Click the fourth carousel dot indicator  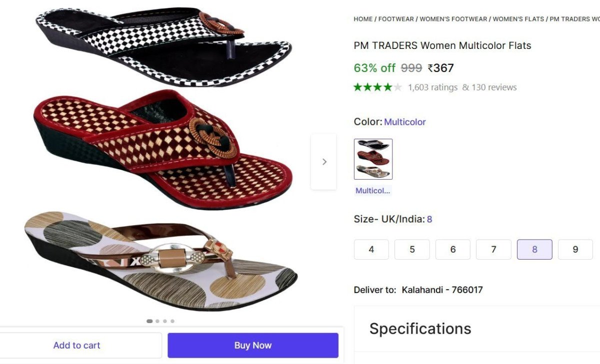172,321
